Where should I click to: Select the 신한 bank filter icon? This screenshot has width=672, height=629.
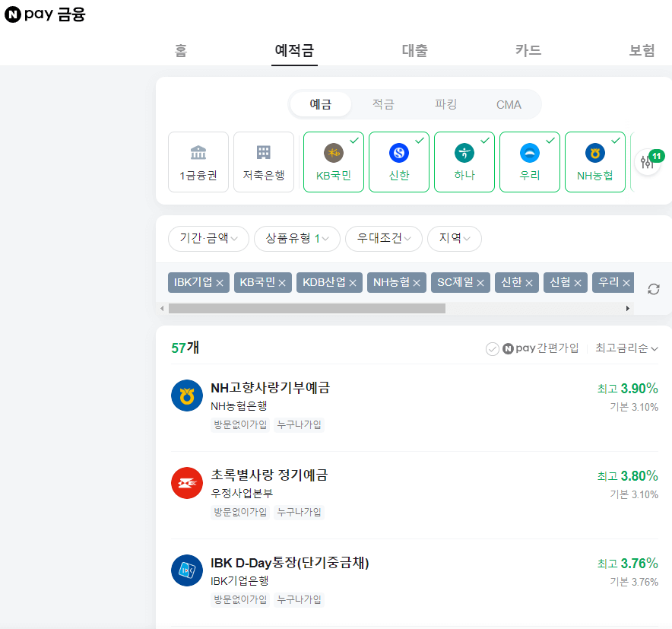(398, 161)
